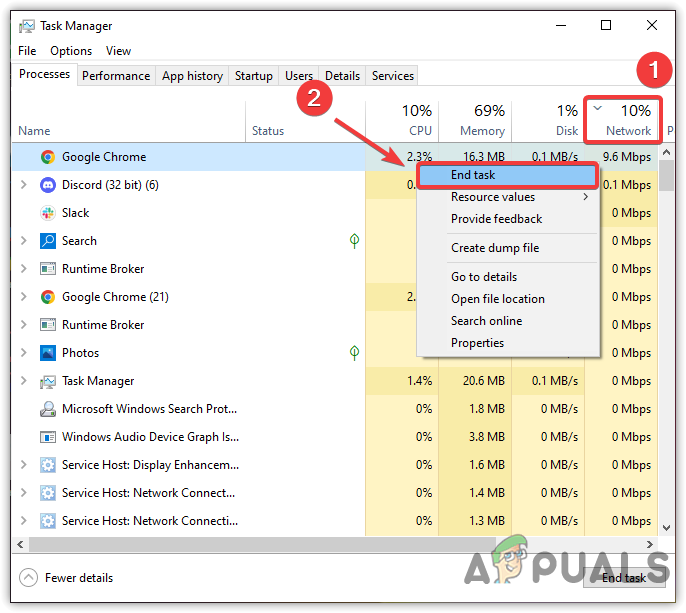The image size is (686, 613).
Task: Expand the Task Manager process group
Action: point(24,381)
